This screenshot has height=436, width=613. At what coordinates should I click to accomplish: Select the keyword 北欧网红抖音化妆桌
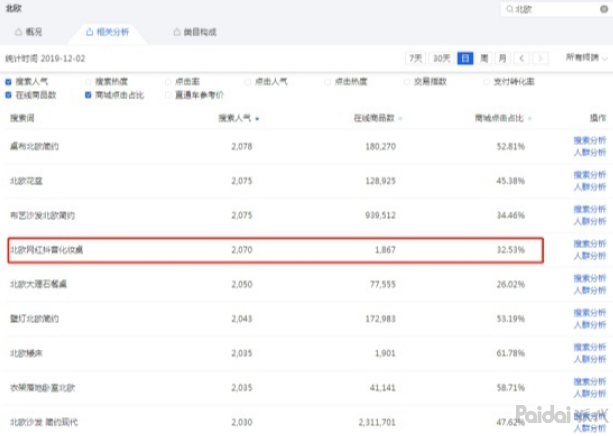tap(47, 249)
